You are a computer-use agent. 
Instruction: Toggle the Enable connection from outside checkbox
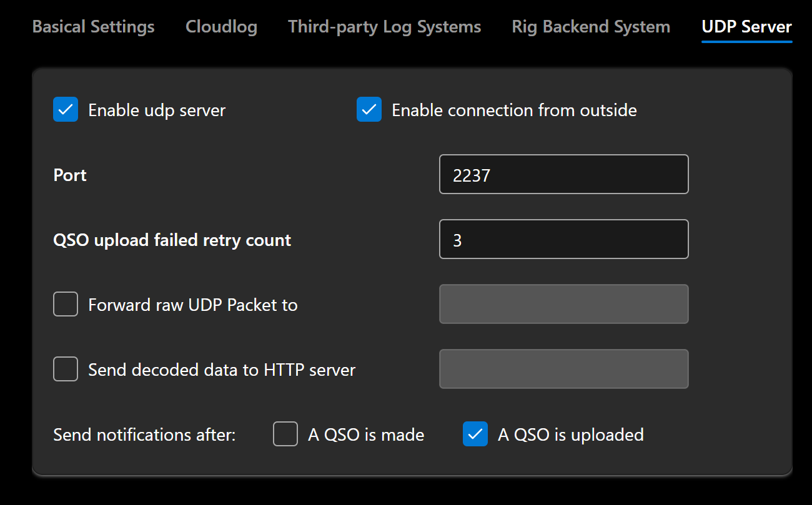click(369, 110)
